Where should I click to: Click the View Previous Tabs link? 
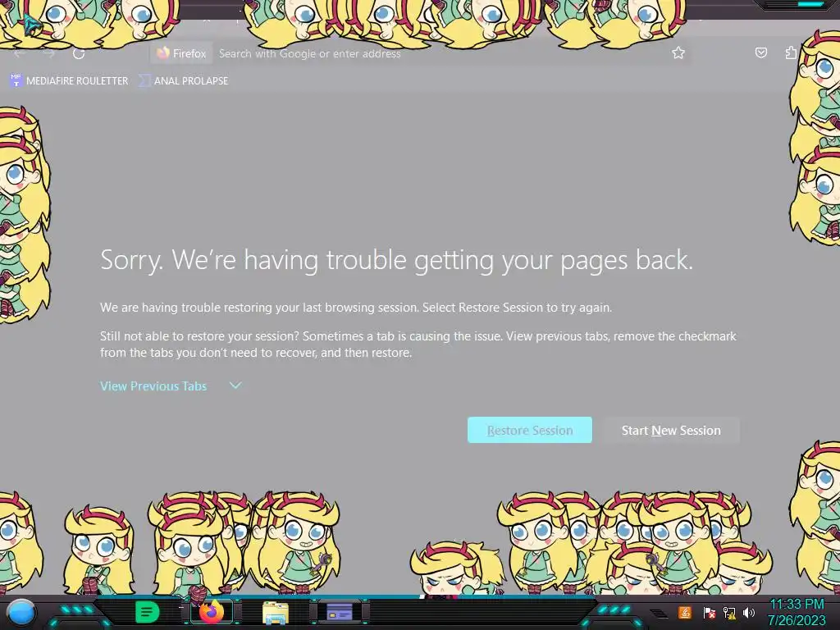pos(153,386)
